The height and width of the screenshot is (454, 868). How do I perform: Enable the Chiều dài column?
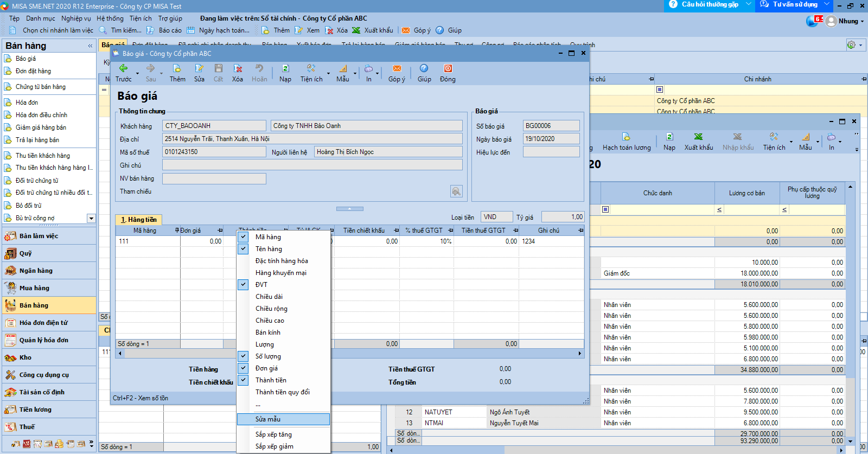284,297
